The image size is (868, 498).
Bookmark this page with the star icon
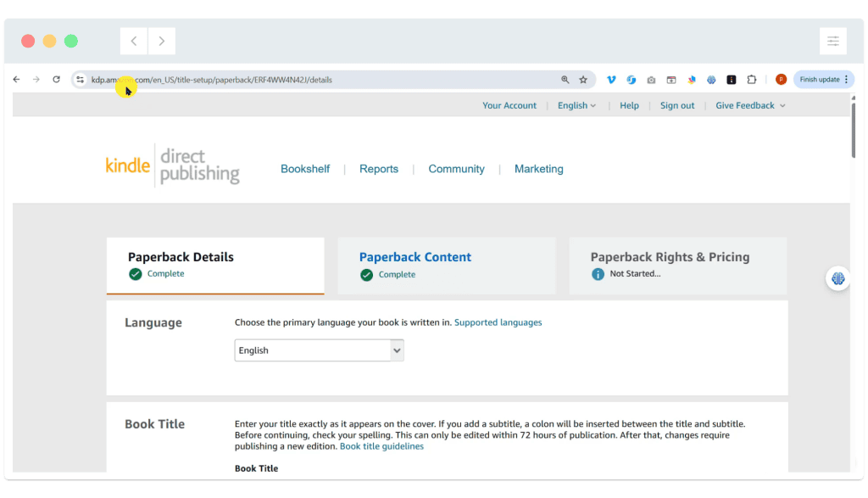pyautogui.click(x=583, y=80)
